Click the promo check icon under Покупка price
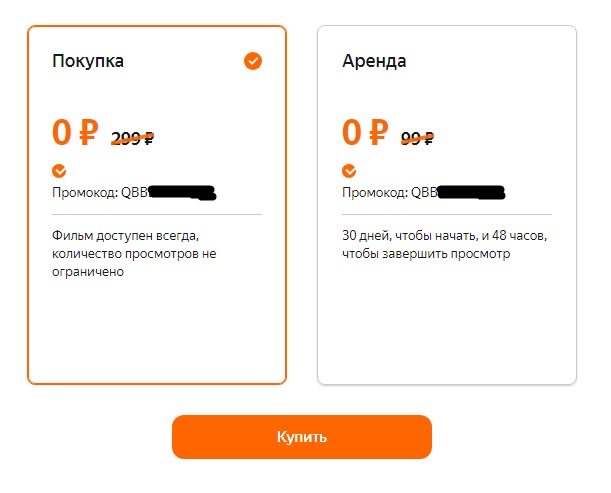Image resolution: width=611 pixels, height=493 pixels. 59,171
